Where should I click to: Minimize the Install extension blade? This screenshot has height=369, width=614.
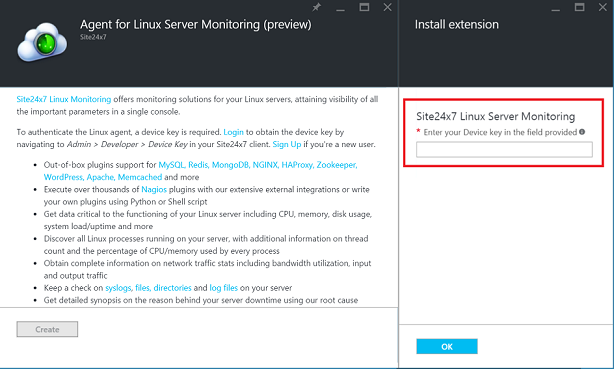point(556,8)
